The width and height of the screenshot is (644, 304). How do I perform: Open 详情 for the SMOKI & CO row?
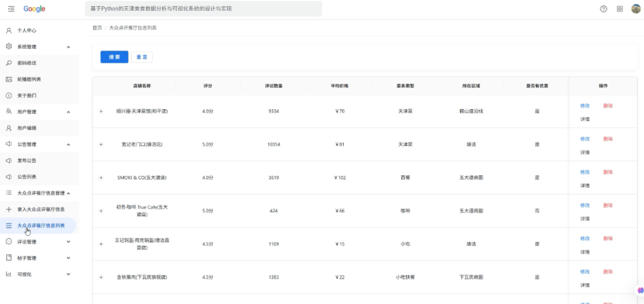tap(585, 185)
